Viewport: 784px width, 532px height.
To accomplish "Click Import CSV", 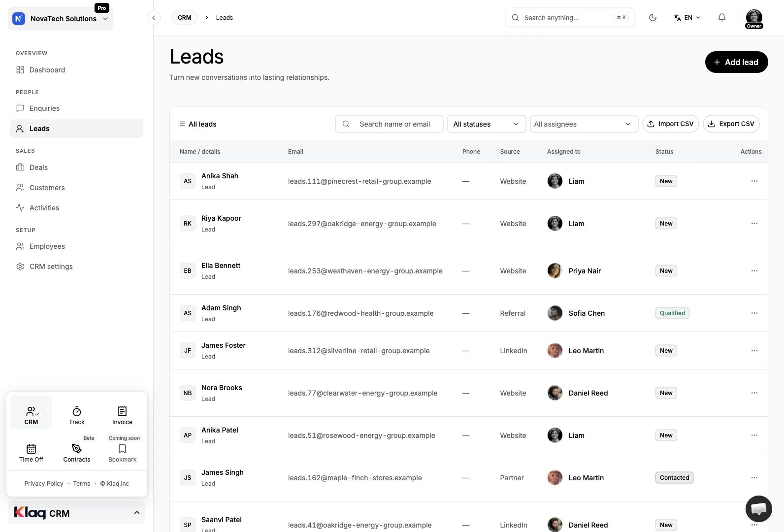I will click(x=670, y=124).
